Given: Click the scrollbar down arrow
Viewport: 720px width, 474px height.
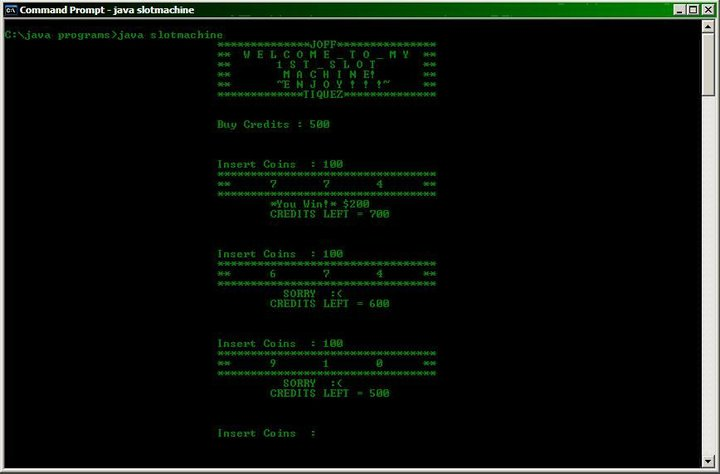Looking at the screenshot, I should coord(708,461).
